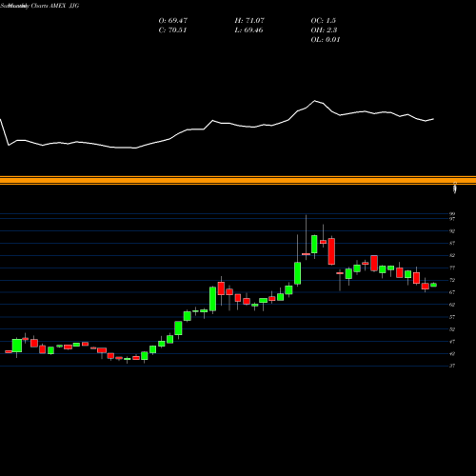
Task: Click the 67 price axis label
Action: click(452, 292)
